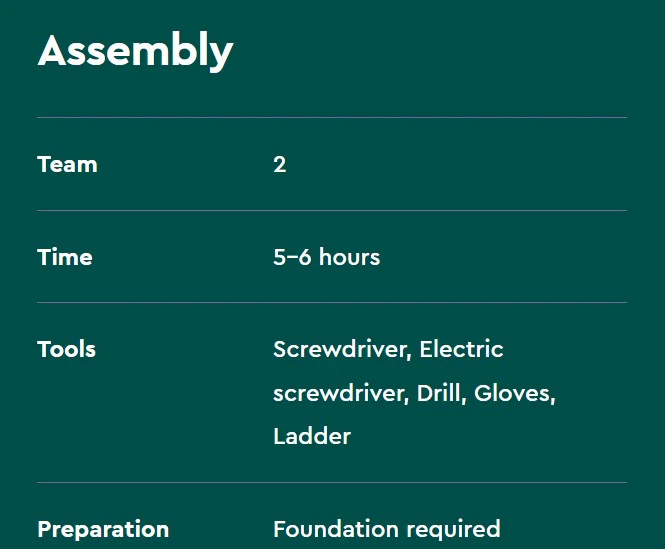
Task: Select the Tools row label
Action: pos(67,349)
